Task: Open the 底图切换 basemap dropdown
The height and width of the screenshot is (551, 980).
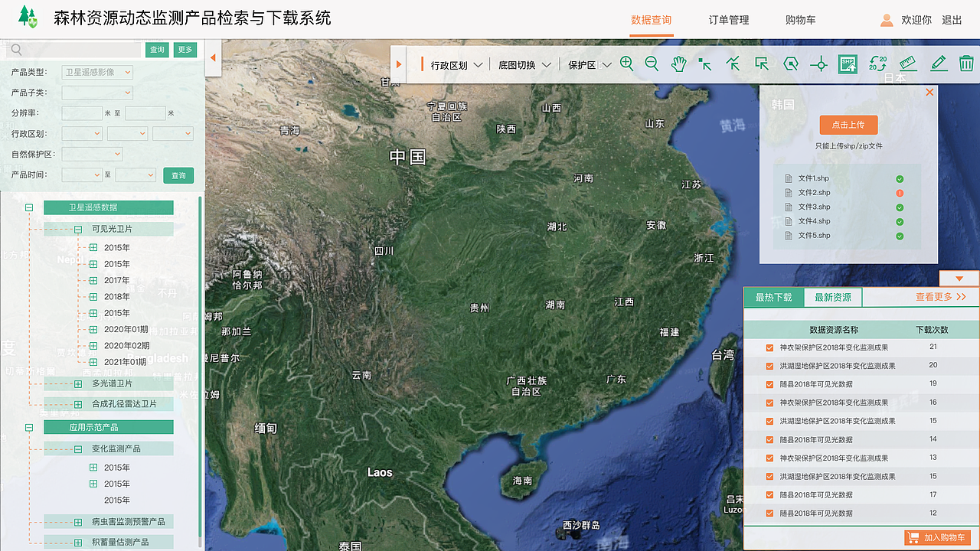Action: [x=524, y=65]
